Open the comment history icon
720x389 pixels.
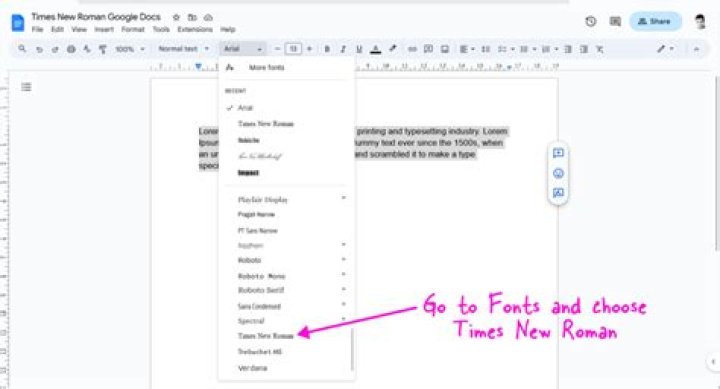click(x=615, y=21)
